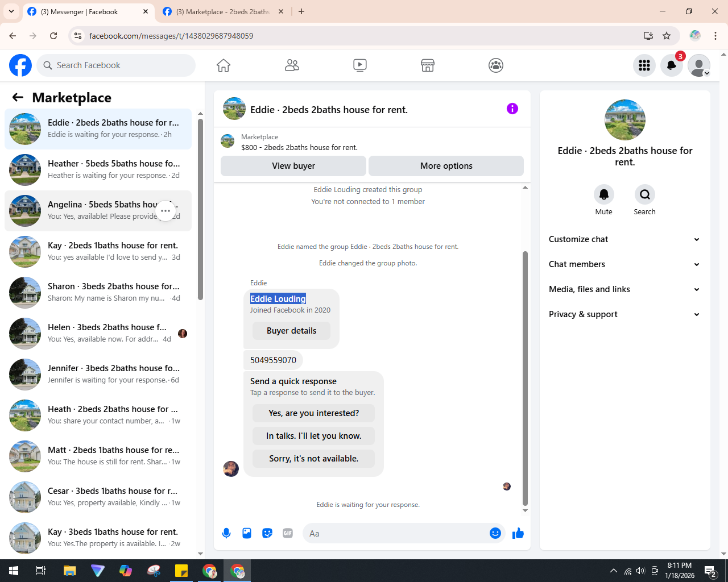This screenshot has height=582, width=728.
Task: Click the Eddie Louding name link
Action: point(278,298)
